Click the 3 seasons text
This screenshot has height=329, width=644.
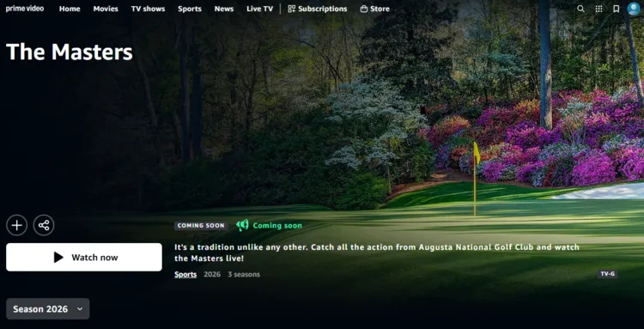244,274
